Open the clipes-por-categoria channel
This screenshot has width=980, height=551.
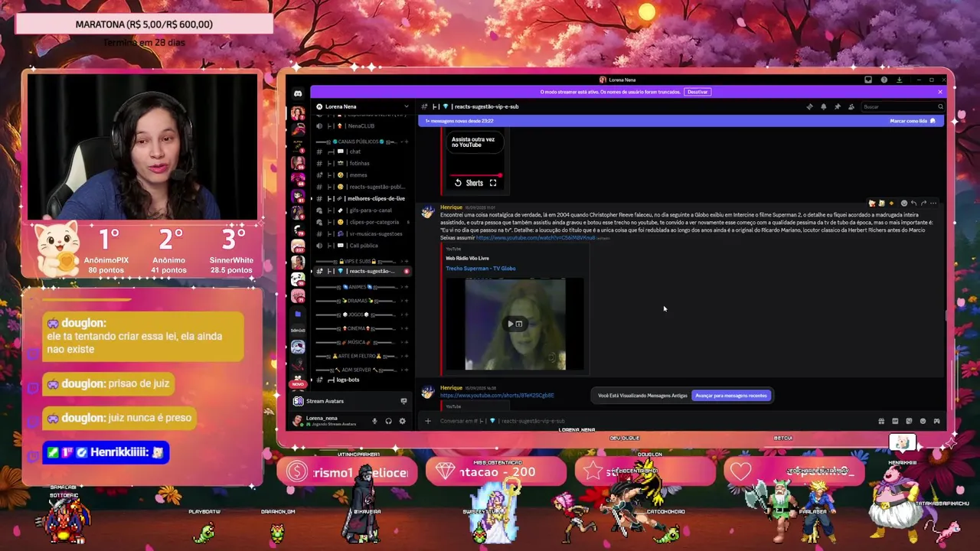(x=362, y=222)
